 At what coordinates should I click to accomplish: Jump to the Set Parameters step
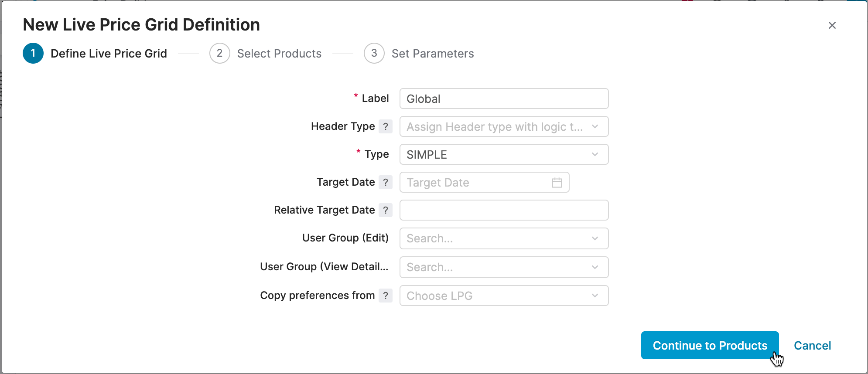(x=432, y=54)
